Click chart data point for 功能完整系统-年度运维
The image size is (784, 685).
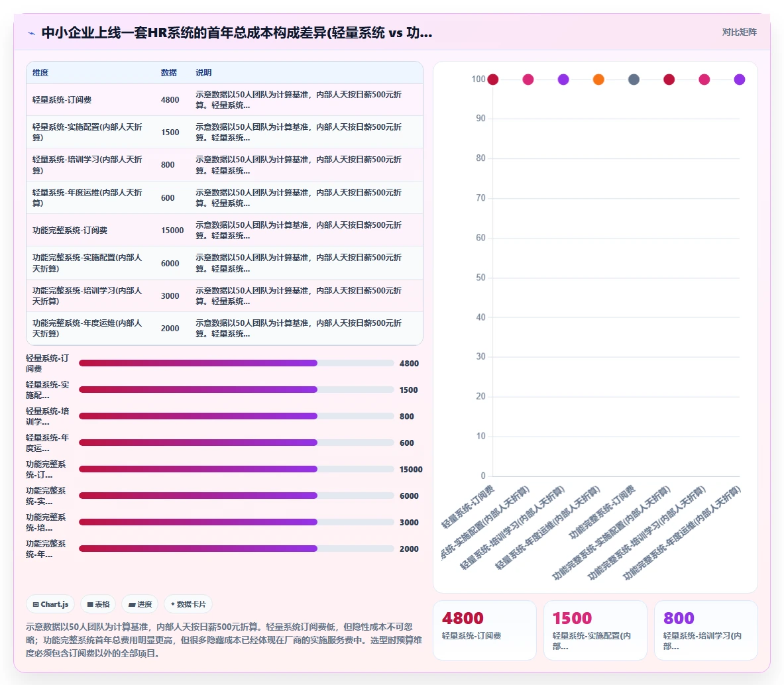click(740, 79)
